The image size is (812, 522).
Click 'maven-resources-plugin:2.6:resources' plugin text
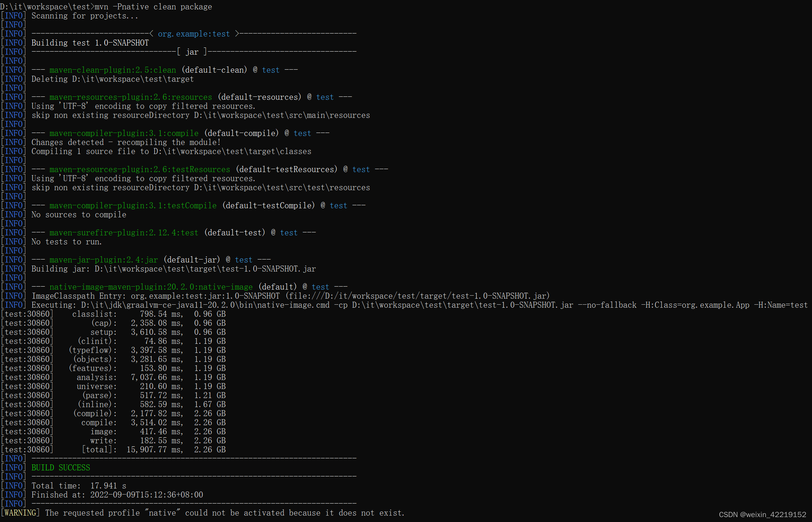point(131,97)
